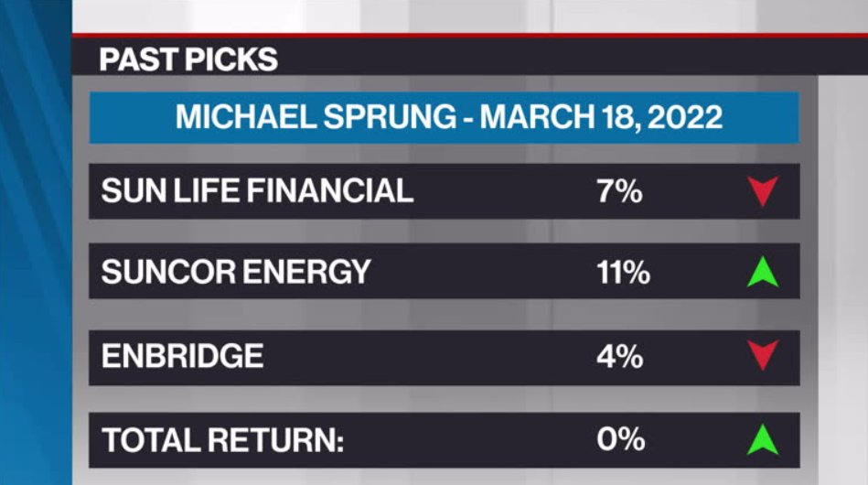Click the 0% total return value
Screen dimensions: 868x485
pyautogui.click(x=620, y=439)
